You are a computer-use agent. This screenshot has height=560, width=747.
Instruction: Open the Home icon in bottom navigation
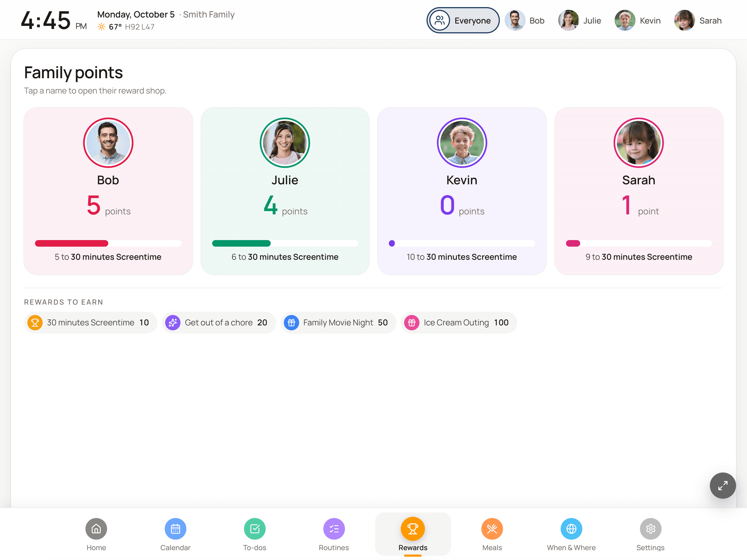pos(96,529)
